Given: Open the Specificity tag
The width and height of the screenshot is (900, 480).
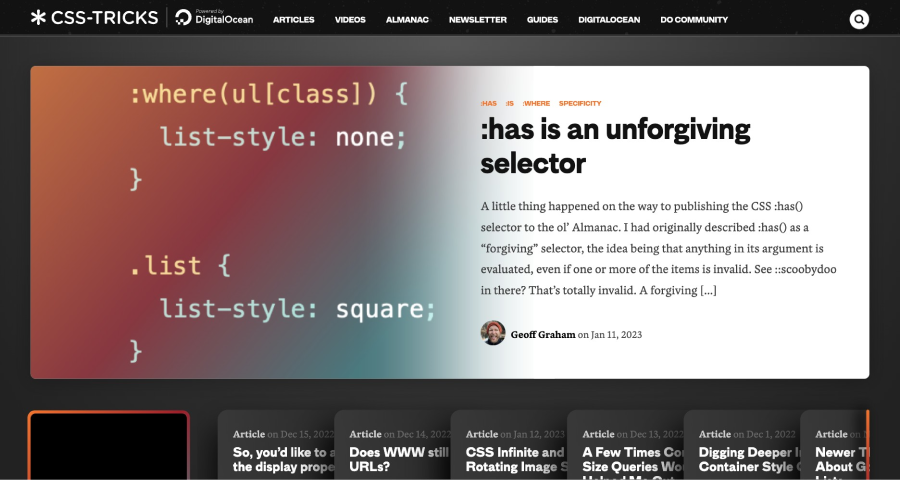Looking at the screenshot, I should pyautogui.click(x=580, y=103).
